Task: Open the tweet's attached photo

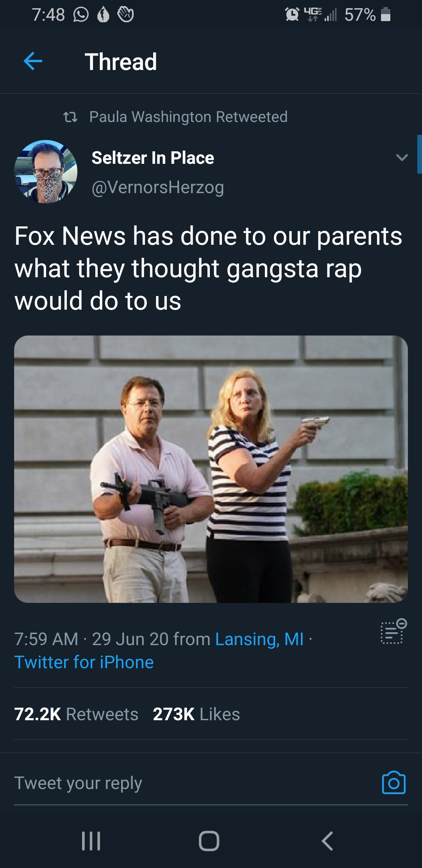Action: tap(211, 469)
